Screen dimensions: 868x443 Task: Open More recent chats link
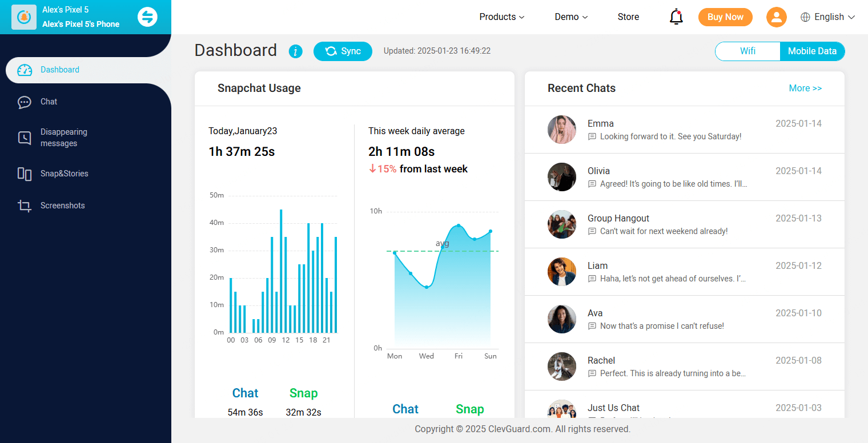[805, 88]
